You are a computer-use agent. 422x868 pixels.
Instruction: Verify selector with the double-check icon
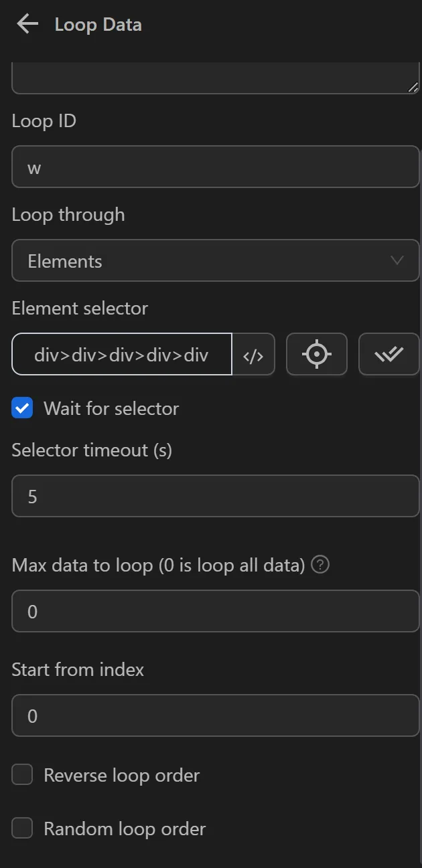(389, 354)
